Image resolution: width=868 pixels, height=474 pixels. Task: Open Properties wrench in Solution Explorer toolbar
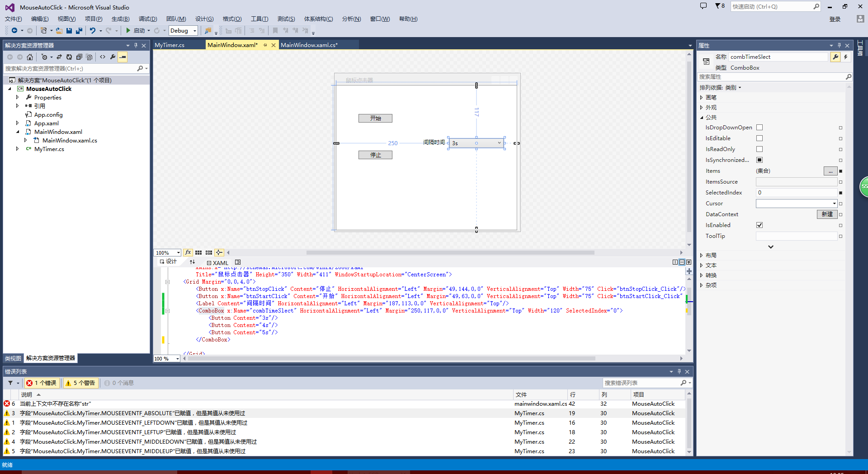113,57
